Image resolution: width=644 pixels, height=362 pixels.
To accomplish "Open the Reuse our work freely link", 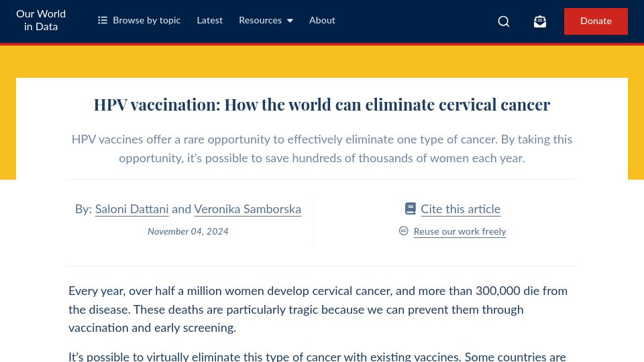I will click(460, 231).
